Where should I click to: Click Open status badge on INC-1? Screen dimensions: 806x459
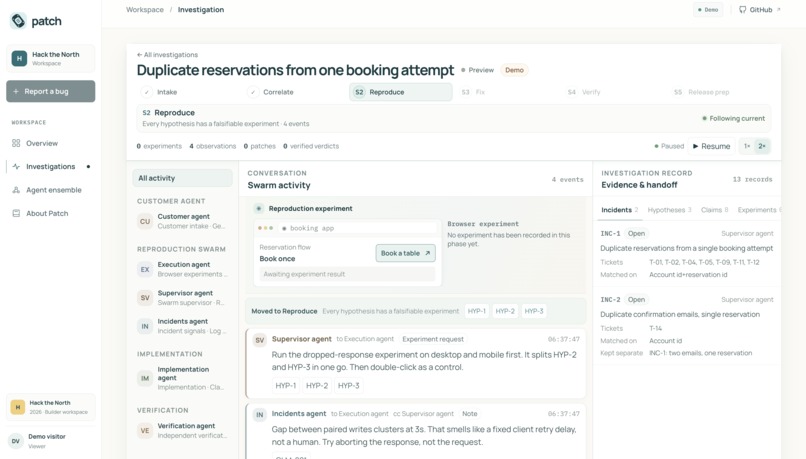click(x=636, y=233)
